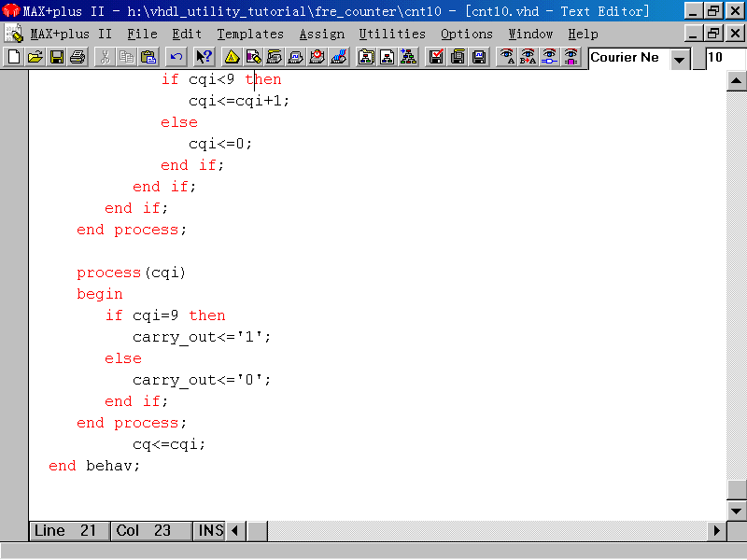The image size is (747, 560).
Task: Click the Line 21 status field
Action: click(x=69, y=530)
